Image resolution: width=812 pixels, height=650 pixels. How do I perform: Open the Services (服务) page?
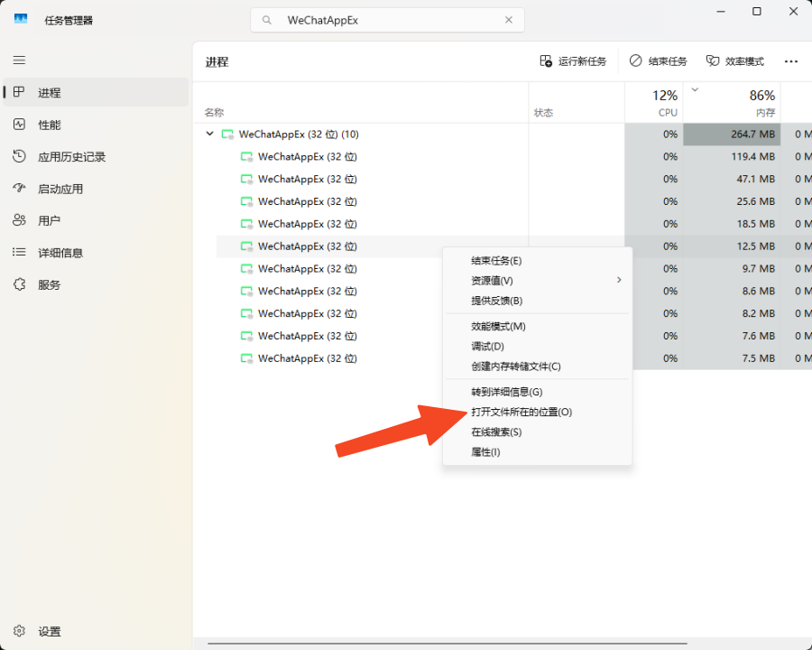pos(97,285)
